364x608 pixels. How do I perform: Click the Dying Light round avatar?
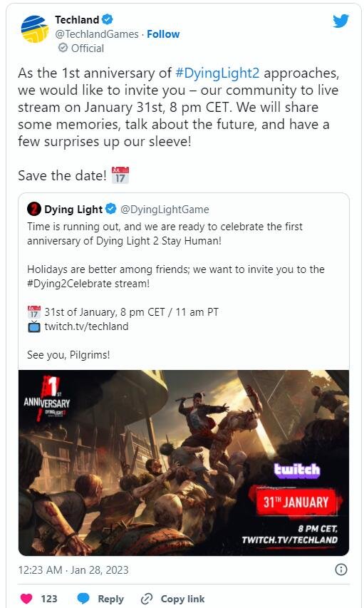pyautogui.click(x=34, y=209)
